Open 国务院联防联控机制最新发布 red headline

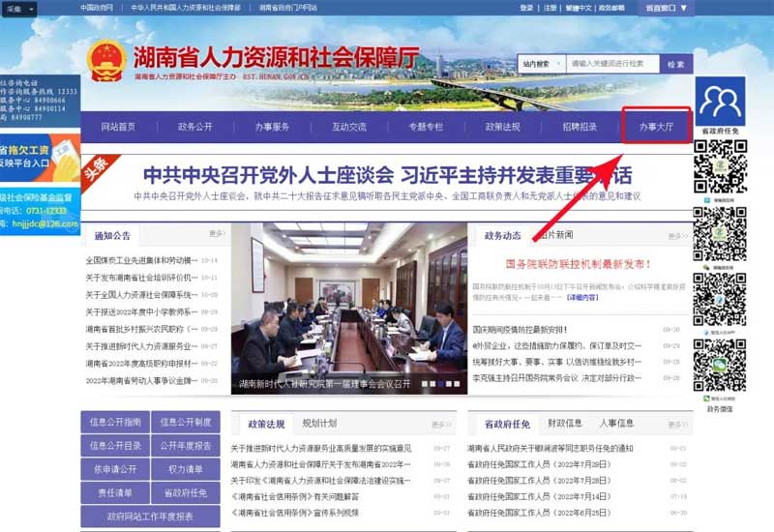[578, 264]
